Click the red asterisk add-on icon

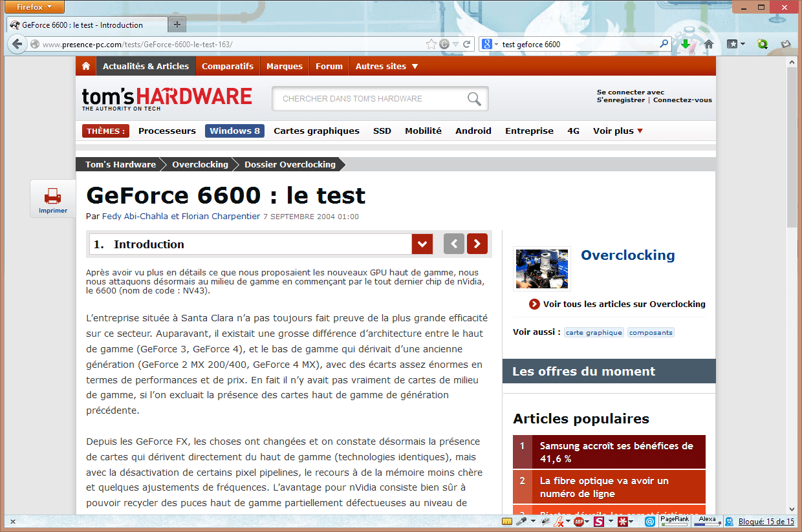point(622,521)
